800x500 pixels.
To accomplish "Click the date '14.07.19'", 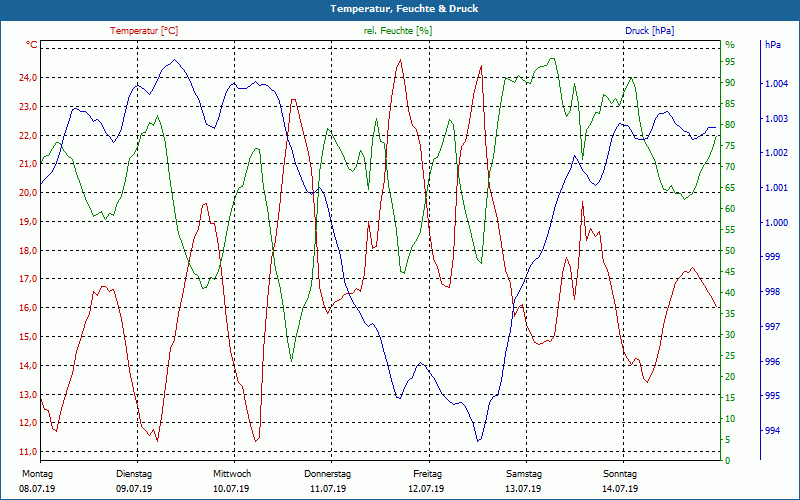I will (620, 489).
